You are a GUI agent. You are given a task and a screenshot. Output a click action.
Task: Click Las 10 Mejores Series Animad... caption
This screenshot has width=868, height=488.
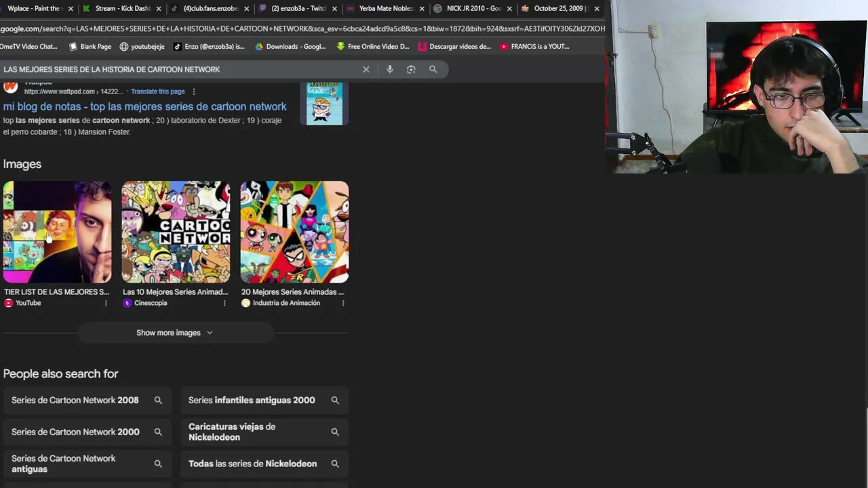click(x=175, y=292)
